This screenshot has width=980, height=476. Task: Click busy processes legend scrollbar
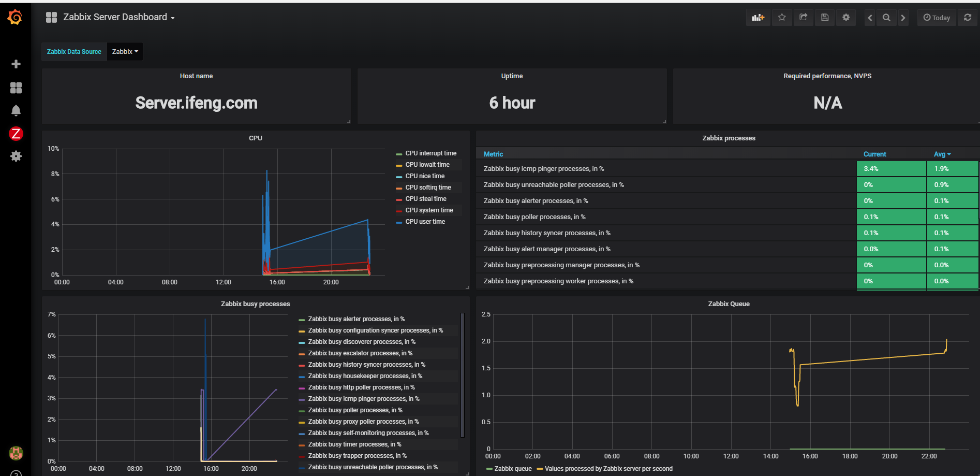click(x=462, y=375)
